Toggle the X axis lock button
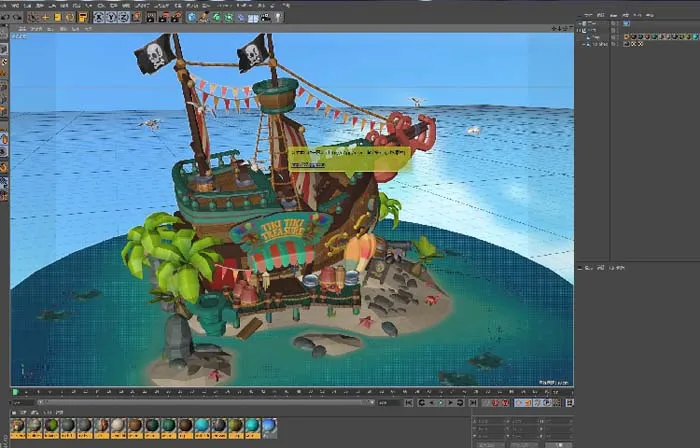Image resolution: width=700 pixels, height=448 pixels. pos(99,16)
